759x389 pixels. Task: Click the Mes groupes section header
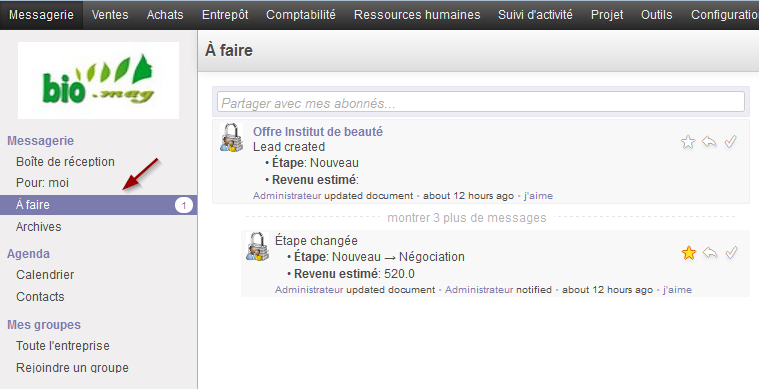point(44,325)
